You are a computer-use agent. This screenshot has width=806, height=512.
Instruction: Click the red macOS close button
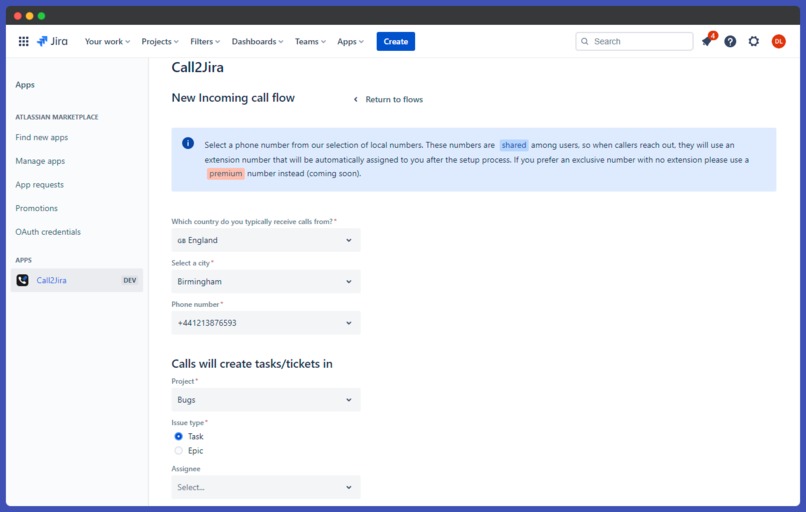coord(17,16)
